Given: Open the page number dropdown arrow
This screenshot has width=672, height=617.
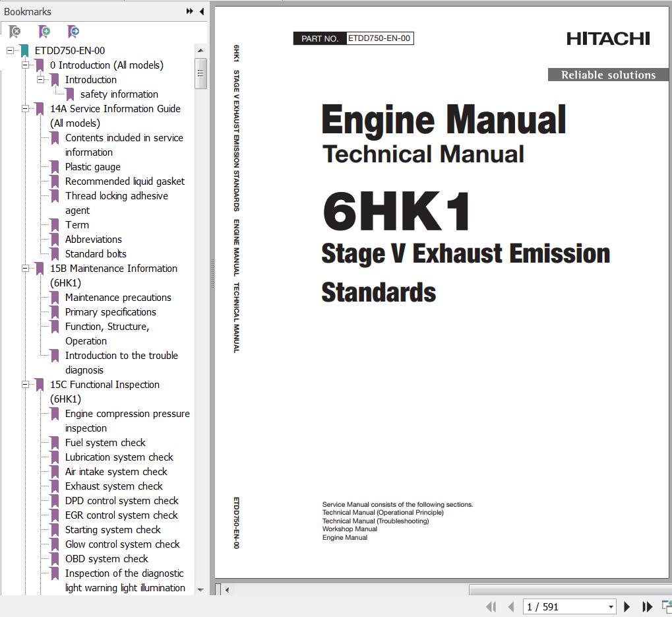Looking at the screenshot, I should pyautogui.click(x=611, y=607).
